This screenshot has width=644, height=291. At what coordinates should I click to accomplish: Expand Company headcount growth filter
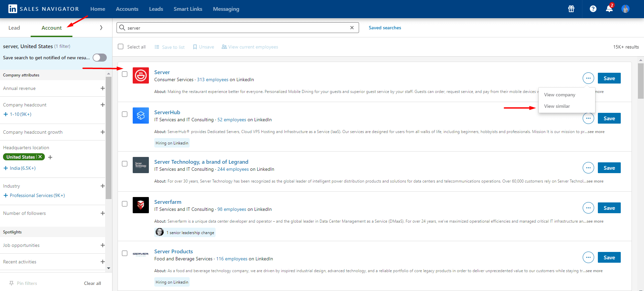[x=103, y=132]
